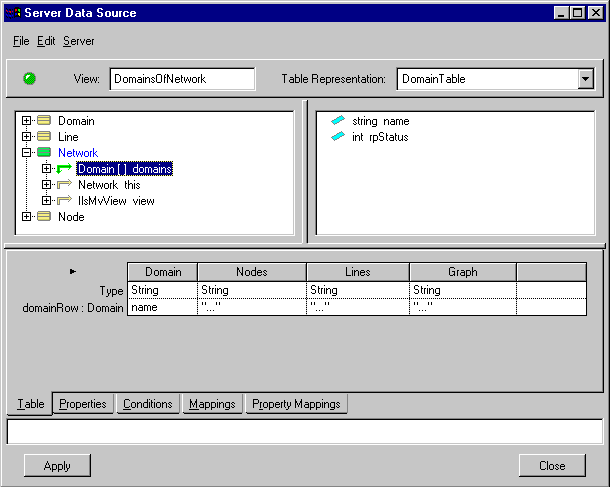Collapse the Network tree node
This screenshot has height=487, width=612.
27,153
